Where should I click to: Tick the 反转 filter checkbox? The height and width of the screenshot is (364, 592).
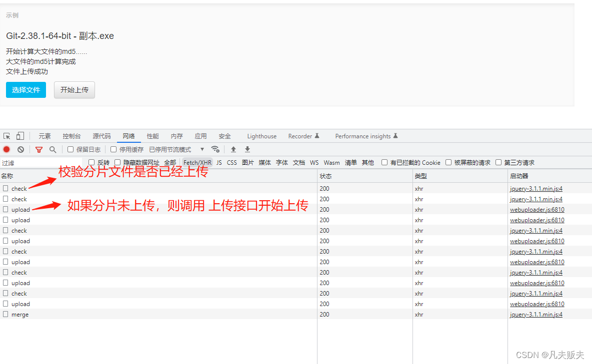point(91,162)
